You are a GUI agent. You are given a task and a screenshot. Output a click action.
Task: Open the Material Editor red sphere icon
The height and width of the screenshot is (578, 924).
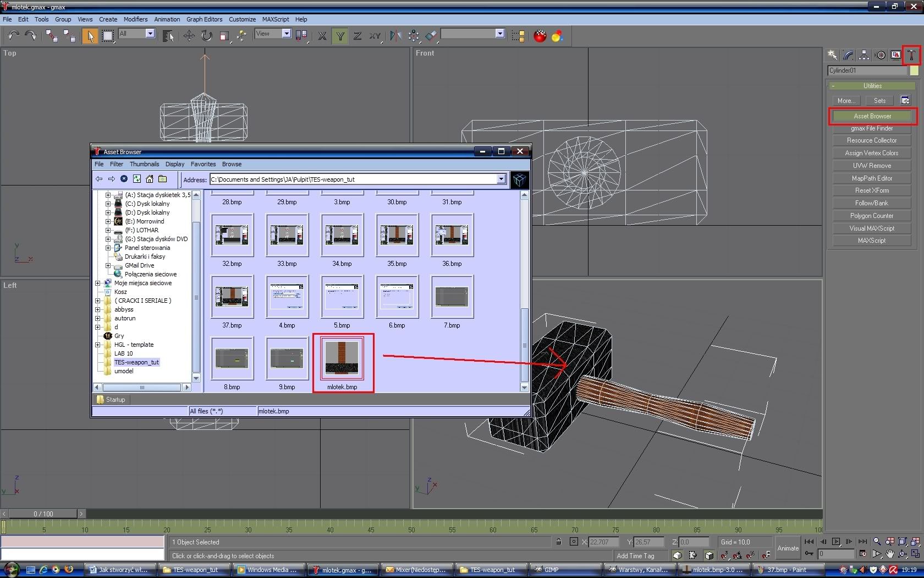tap(540, 36)
